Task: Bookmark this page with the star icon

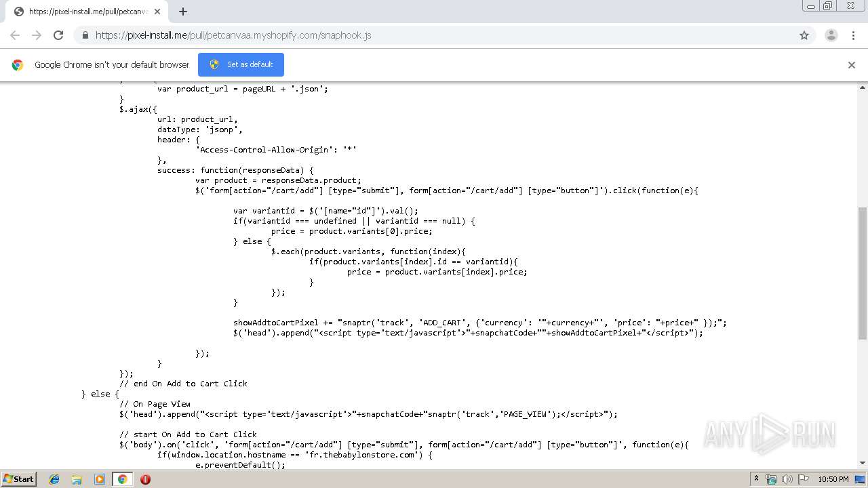Action: [x=804, y=35]
